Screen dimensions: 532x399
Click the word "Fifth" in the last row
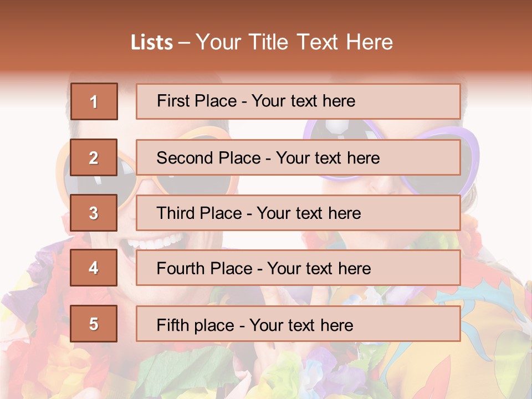coord(173,325)
